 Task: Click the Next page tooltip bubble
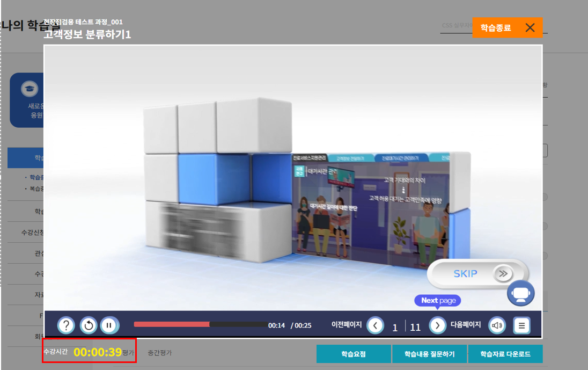[x=438, y=301]
